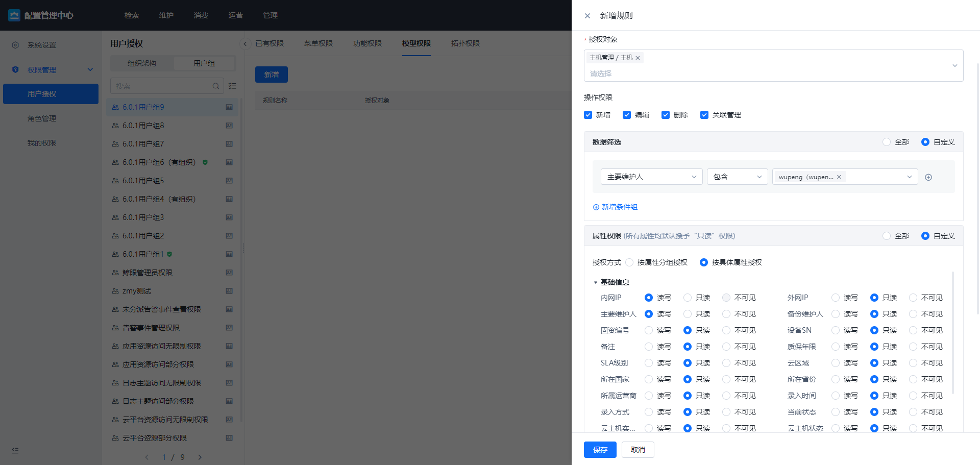Click the magnifier icon in the search box
This screenshot has height=465, width=980.
pos(216,86)
